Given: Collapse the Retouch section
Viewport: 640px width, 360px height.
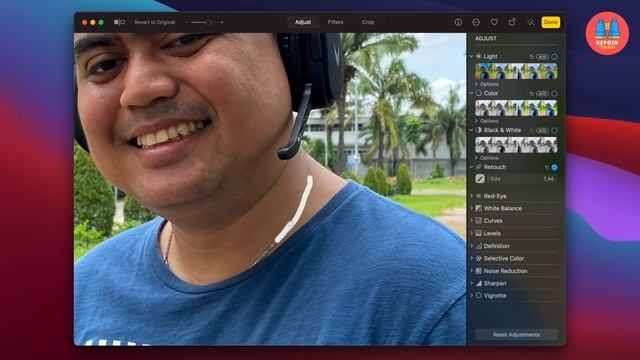Looking at the screenshot, I should coord(472,167).
